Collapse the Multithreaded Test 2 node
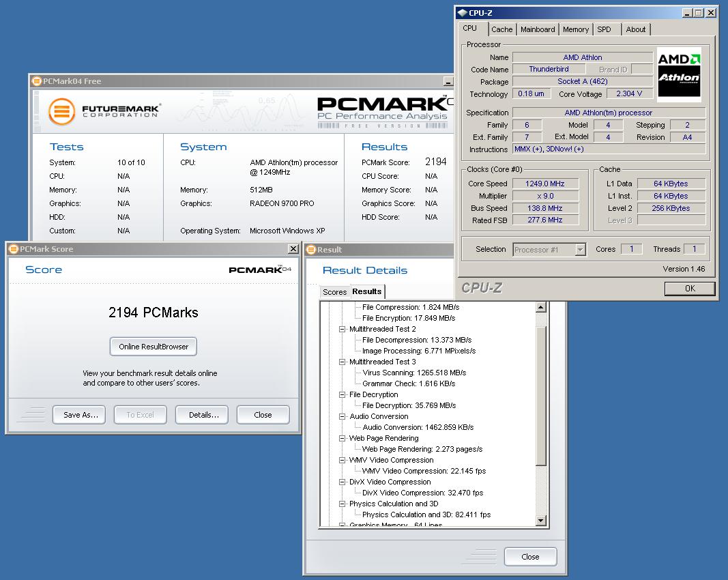This screenshot has width=728, height=580. [x=343, y=330]
